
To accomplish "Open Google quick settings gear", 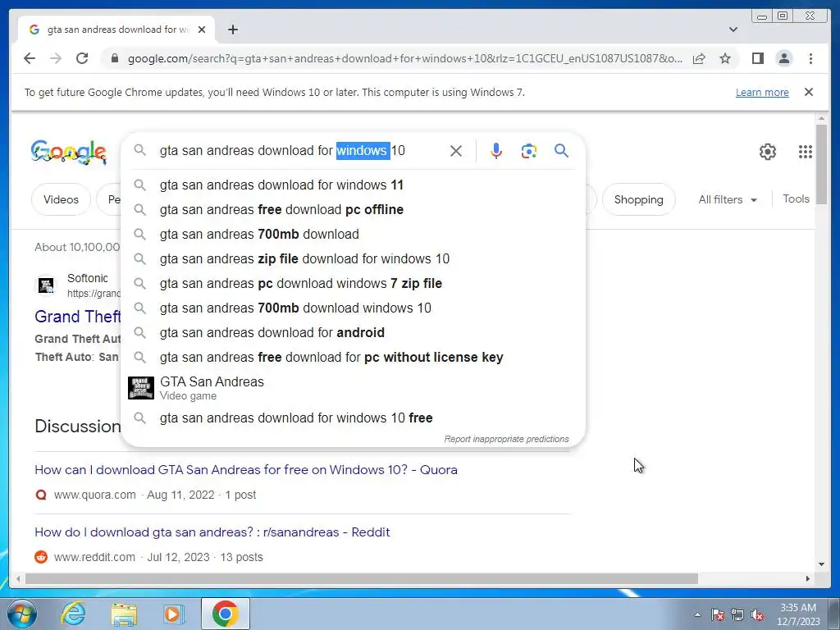I will 768,152.
